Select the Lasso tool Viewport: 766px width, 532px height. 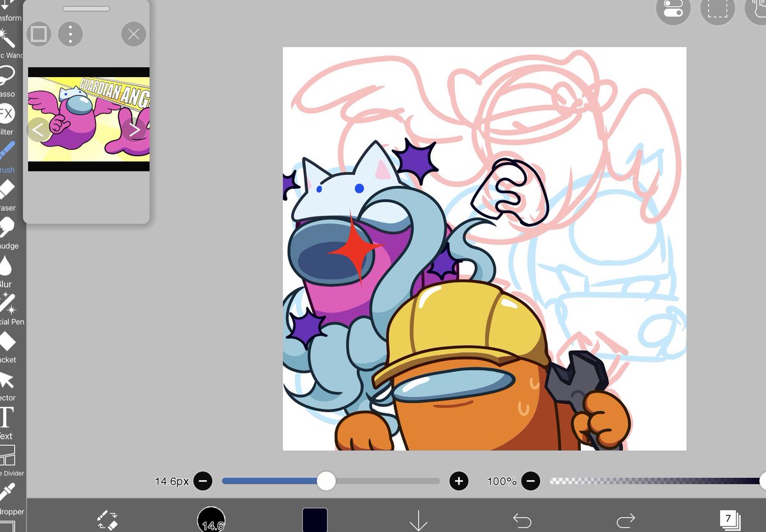[x=8, y=82]
